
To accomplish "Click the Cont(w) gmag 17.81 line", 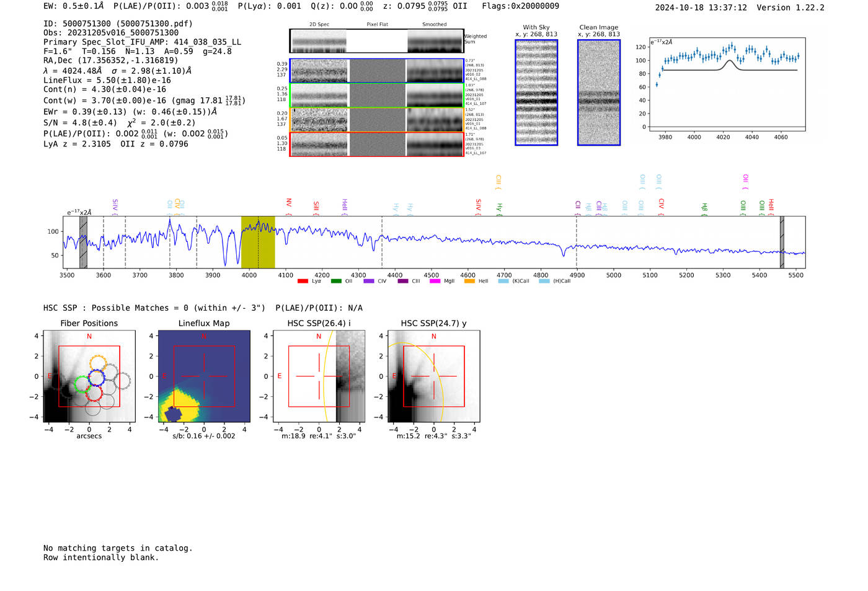I will coord(144,100).
